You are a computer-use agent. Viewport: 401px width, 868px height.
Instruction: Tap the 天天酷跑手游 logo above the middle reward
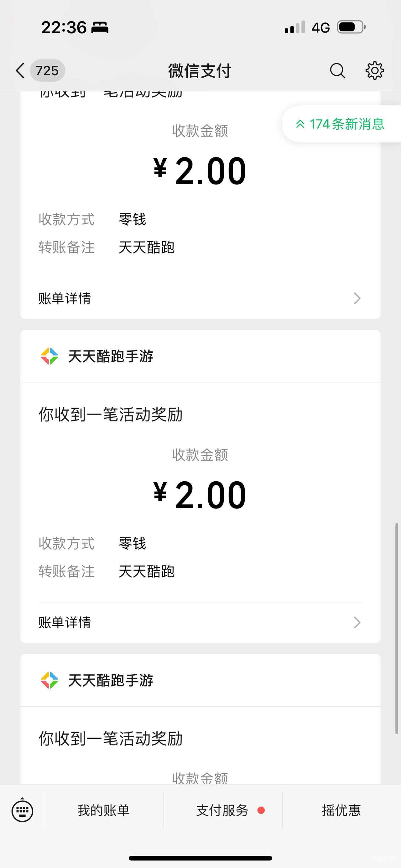point(49,356)
